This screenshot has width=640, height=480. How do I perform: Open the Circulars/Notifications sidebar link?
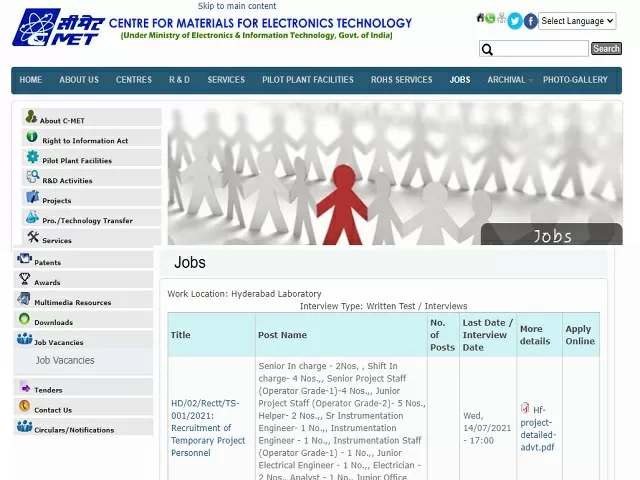point(74,430)
